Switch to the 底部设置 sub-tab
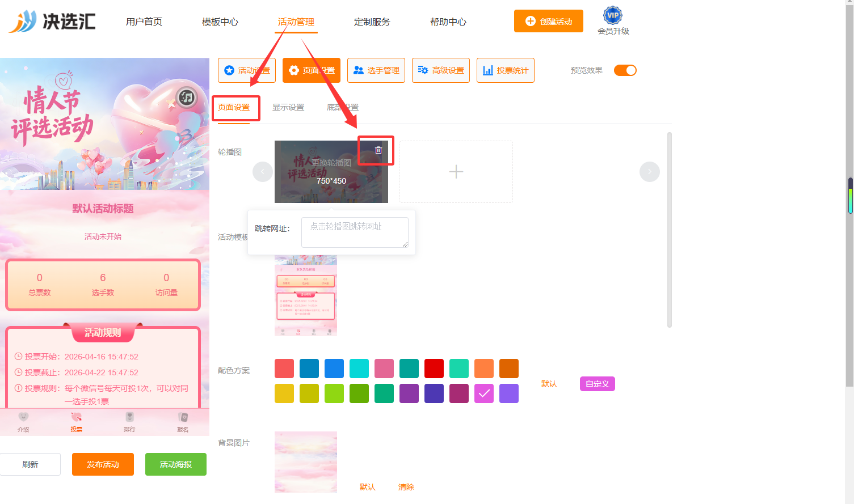This screenshot has width=854, height=504. coord(343,107)
